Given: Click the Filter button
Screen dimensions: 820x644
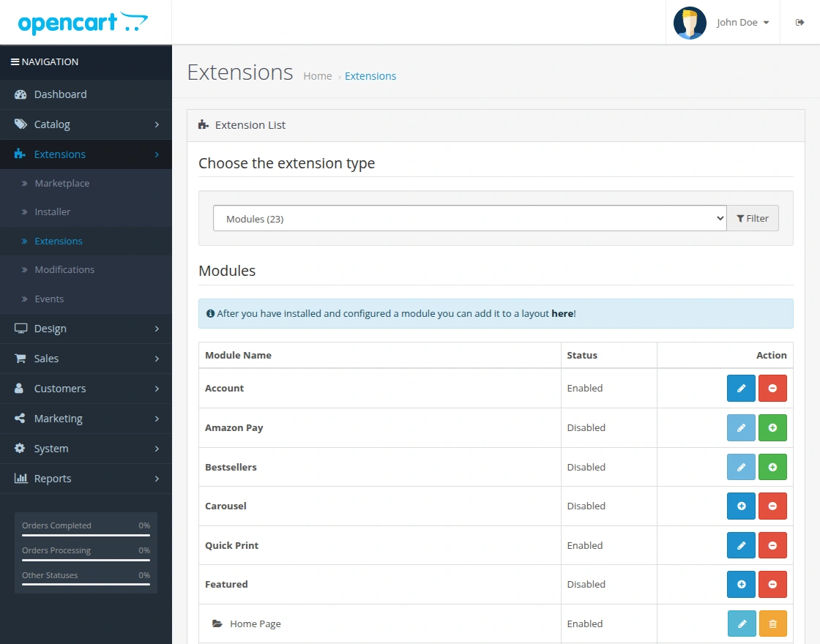Looking at the screenshot, I should coord(753,218).
